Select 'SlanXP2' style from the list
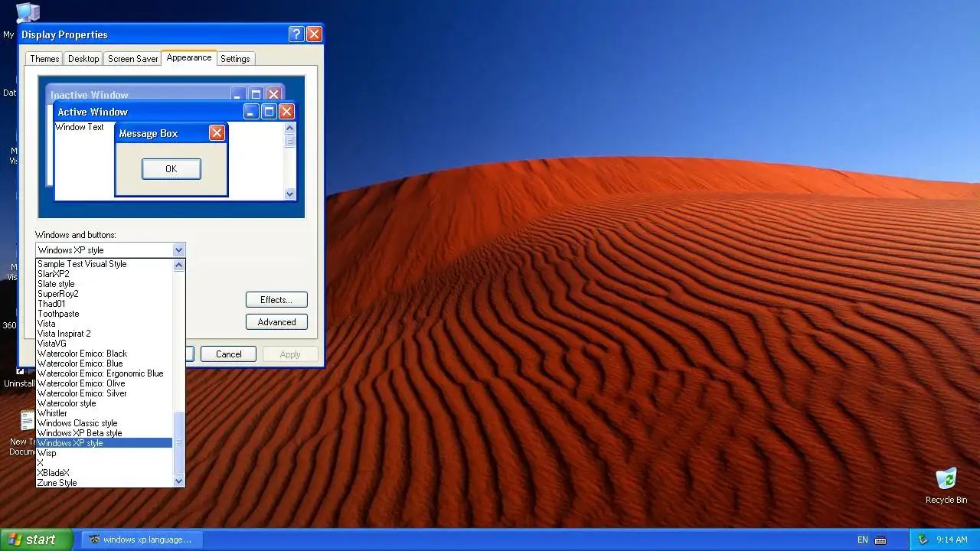This screenshot has width=980, height=551. pyautogui.click(x=104, y=274)
